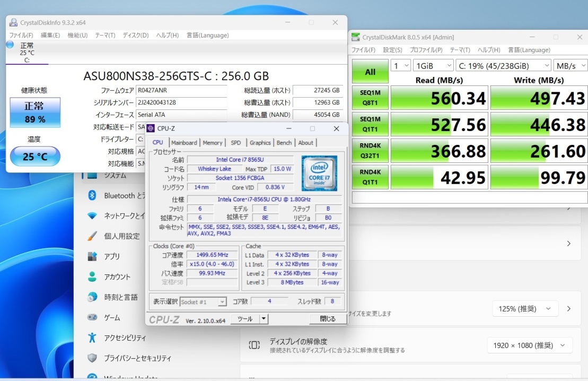Click the ツール button in CPU-Z
The height and width of the screenshot is (381, 588).
(x=245, y=319)
